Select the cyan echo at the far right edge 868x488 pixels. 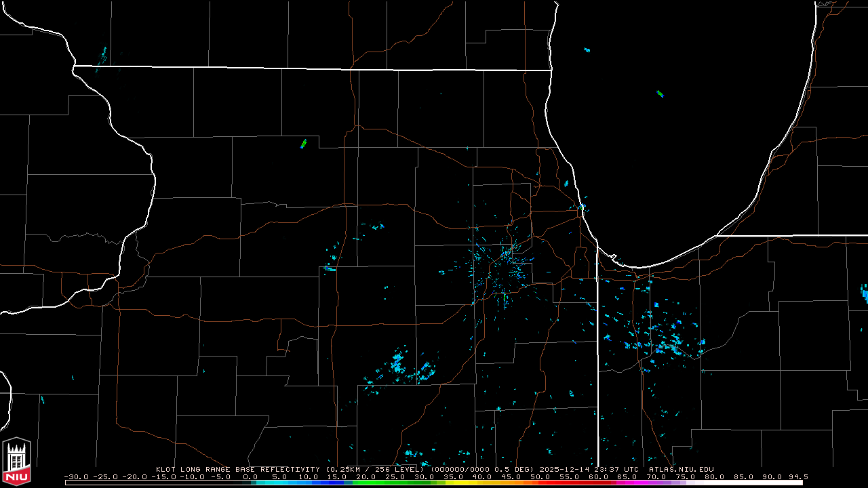coord(864,293)
